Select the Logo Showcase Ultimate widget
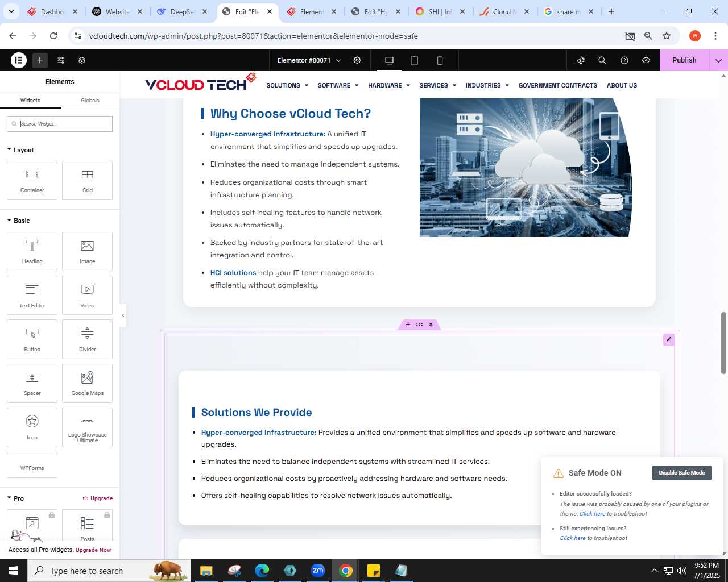 point(87,427)
